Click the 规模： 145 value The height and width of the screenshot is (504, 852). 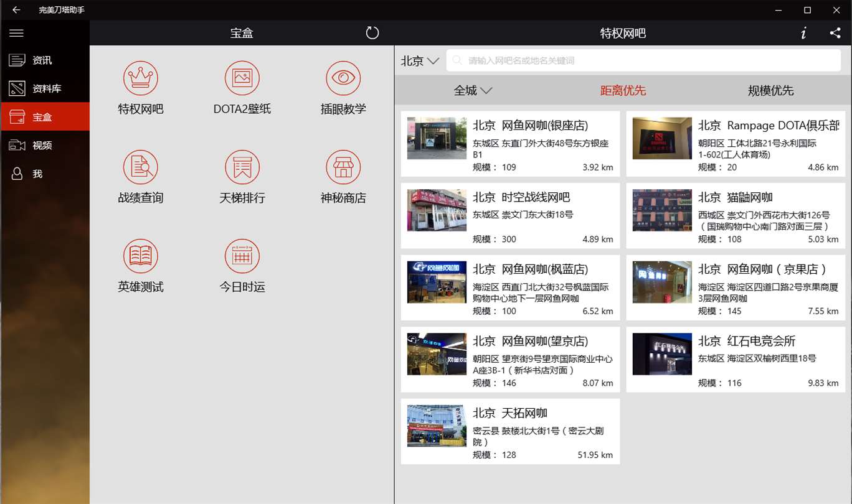(720, 311)
